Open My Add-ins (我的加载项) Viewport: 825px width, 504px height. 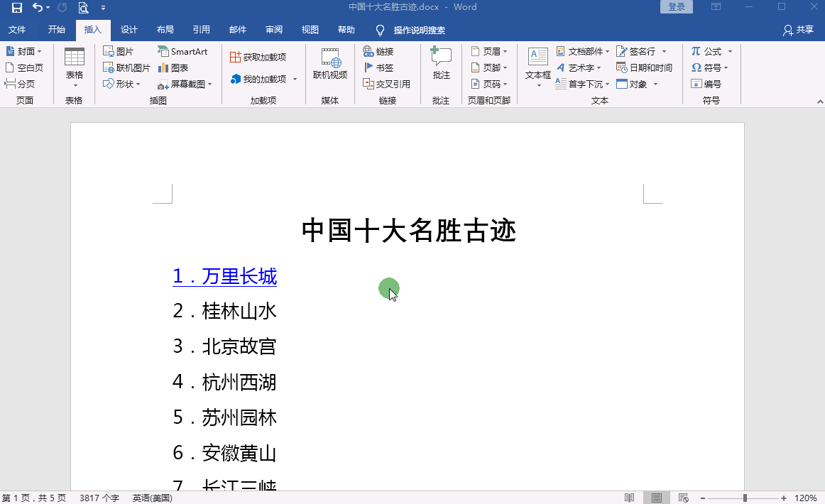[263, 79]
